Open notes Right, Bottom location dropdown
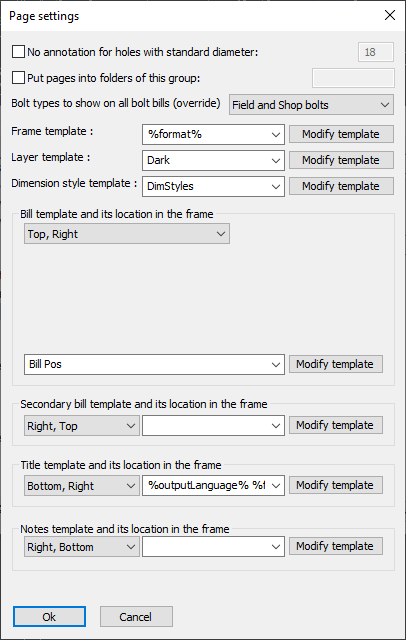The width and height of the screenshot is (406, 640). click(x=82, y=547)
